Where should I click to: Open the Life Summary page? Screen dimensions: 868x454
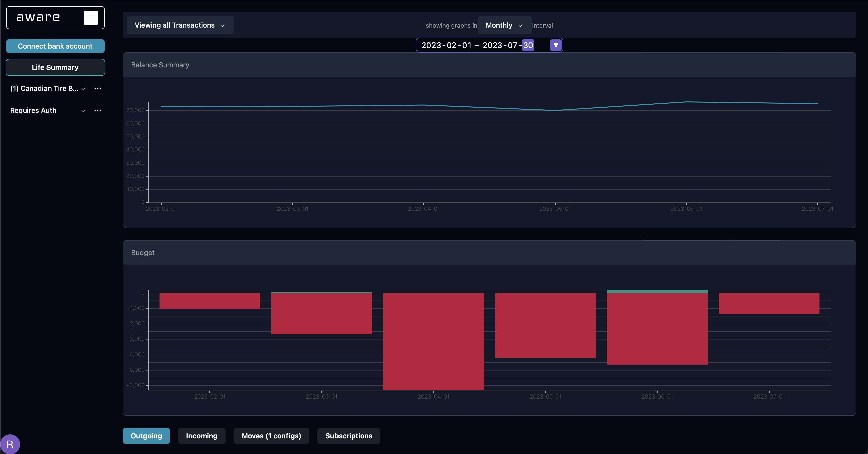[x=55, y=67]
